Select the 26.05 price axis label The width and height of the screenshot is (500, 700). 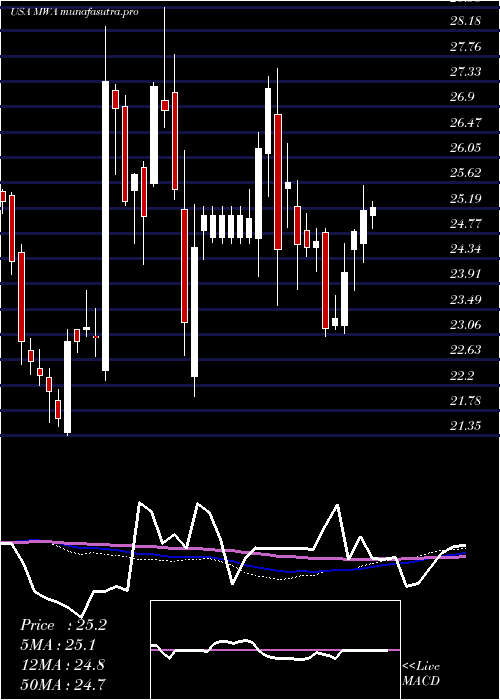coord(466,147)
